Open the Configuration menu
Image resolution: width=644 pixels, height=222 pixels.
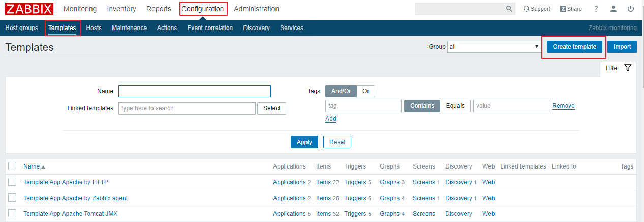(203, 9)
